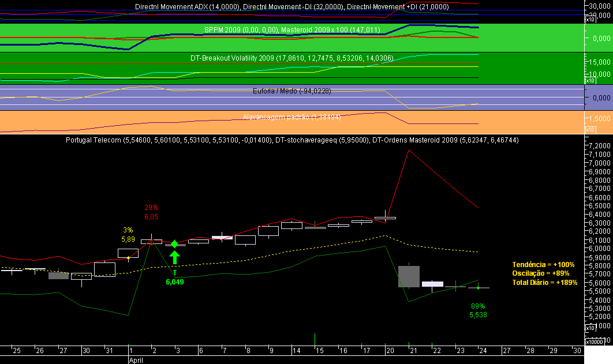Click the SPPM 2009 Masteroid panel title
Viewport: 613px width, 364px height.
[x=292, y=30]
